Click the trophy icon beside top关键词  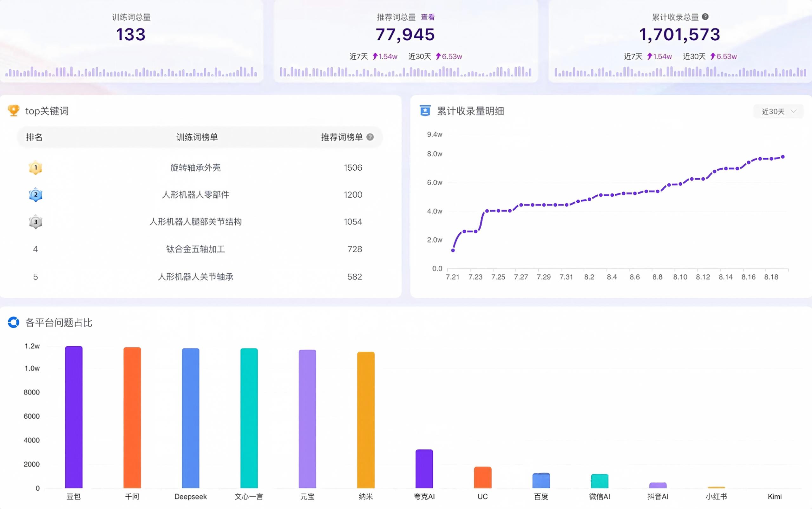point(13,111)
